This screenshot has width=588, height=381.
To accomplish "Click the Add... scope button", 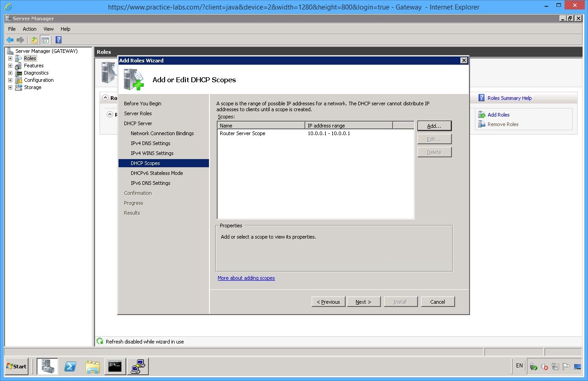I will point(434,126).
